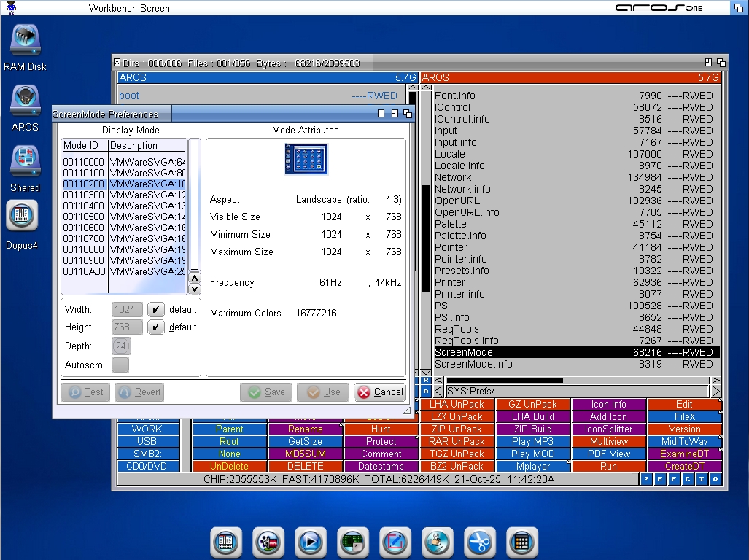Screen dimensions: 749x560
Task: Open the calculator icon in the dock
Action: (x=521, y=542)
